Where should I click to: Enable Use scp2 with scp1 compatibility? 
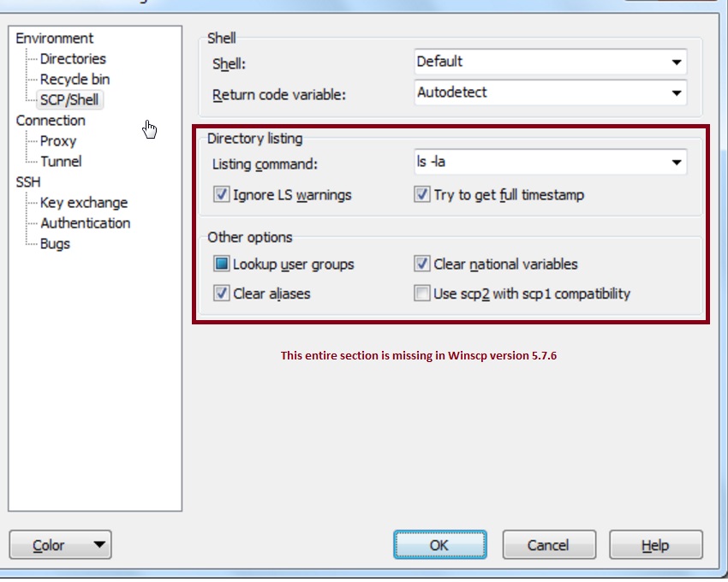[x=421, y=293]
